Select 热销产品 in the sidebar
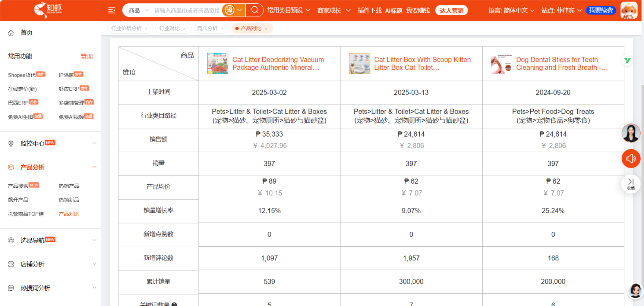The image size is (644, 306). tap(69, 186)
